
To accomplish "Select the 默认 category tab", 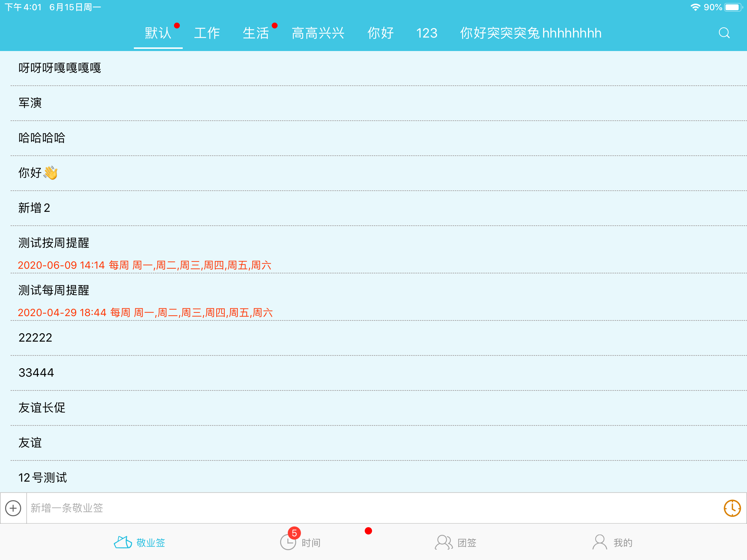I will pos(158,33).
